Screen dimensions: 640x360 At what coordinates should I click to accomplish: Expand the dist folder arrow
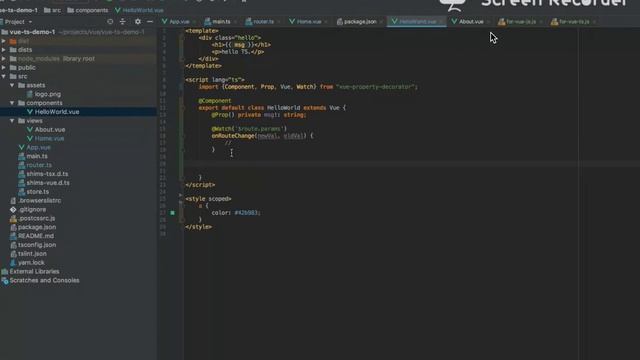[4, 41]
